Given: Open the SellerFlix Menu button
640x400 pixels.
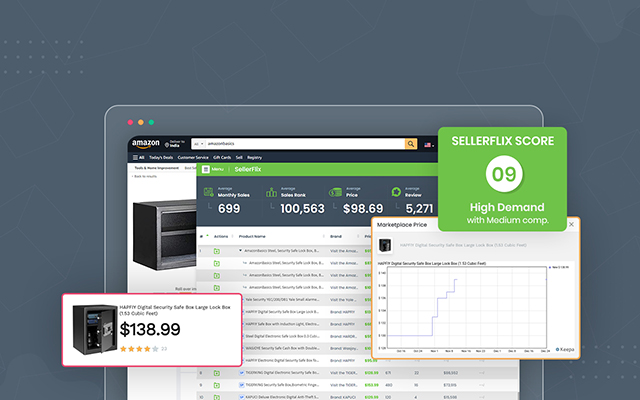Looking at the screenshot, I should pos(213,169).
